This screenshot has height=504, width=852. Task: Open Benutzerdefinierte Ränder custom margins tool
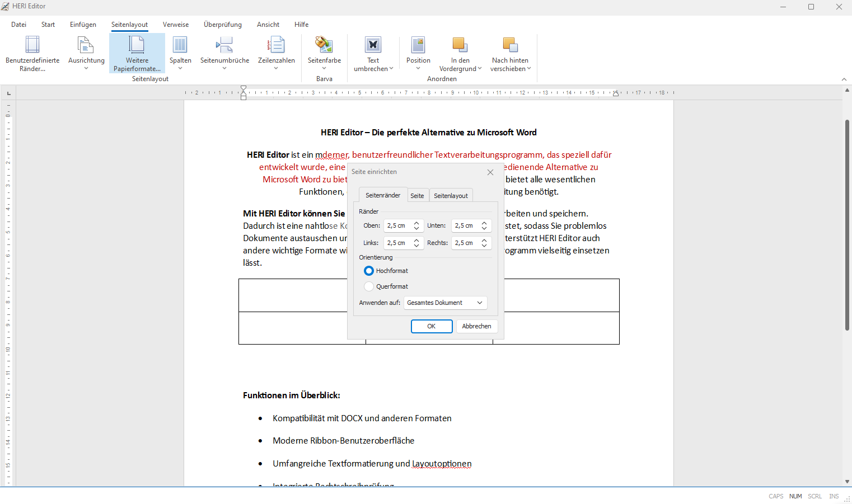[x=32, y=54]
